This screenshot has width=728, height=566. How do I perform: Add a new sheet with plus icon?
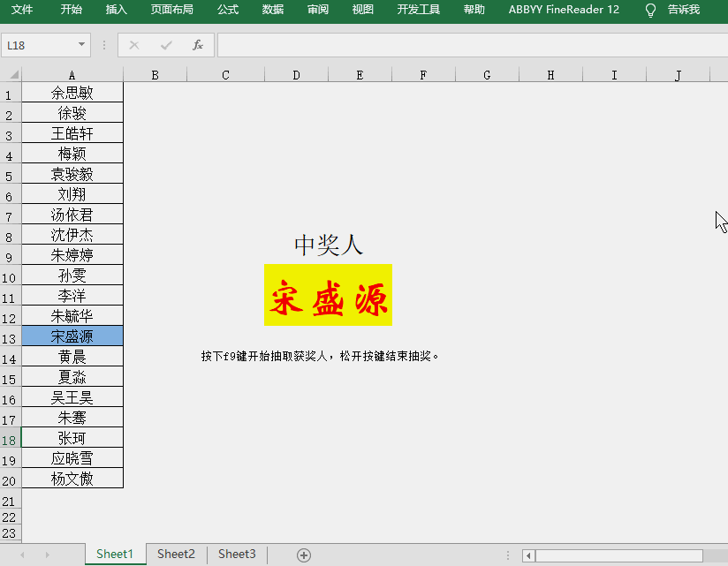point(304,555)
